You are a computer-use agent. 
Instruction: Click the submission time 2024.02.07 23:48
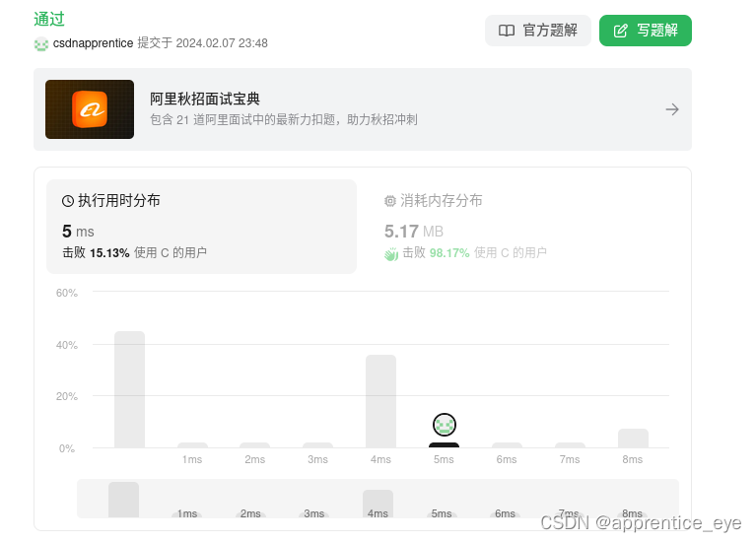pyautogui.click(x=222, y=43)
